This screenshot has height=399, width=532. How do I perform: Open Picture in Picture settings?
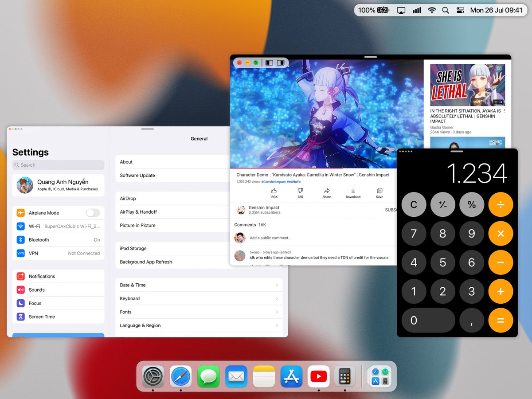click(173, 225)
